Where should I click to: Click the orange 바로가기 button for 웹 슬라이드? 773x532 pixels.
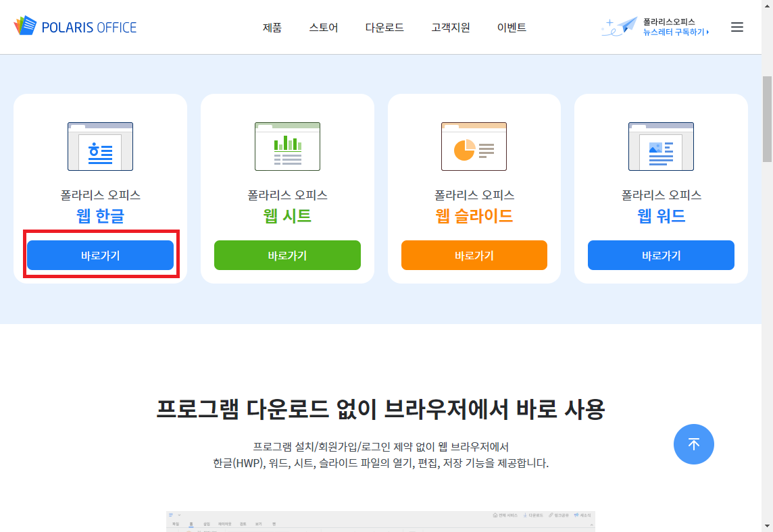point(474,255)
